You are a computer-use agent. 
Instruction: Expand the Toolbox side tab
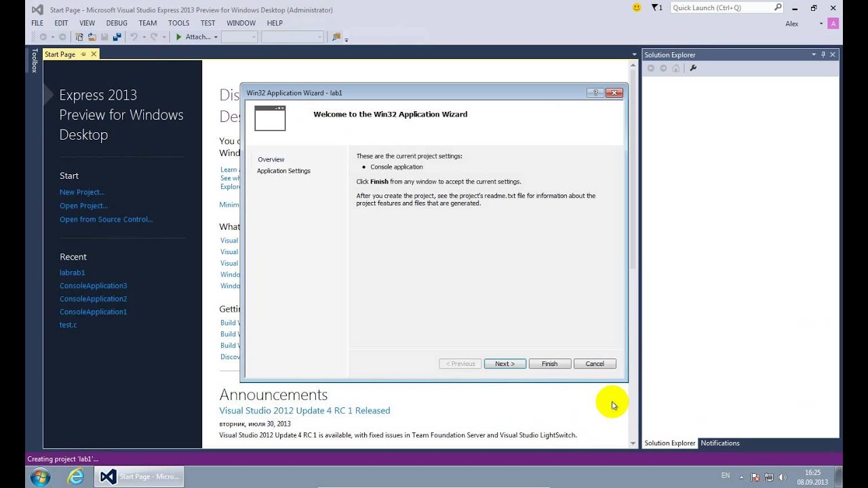(x=34, y=60)
